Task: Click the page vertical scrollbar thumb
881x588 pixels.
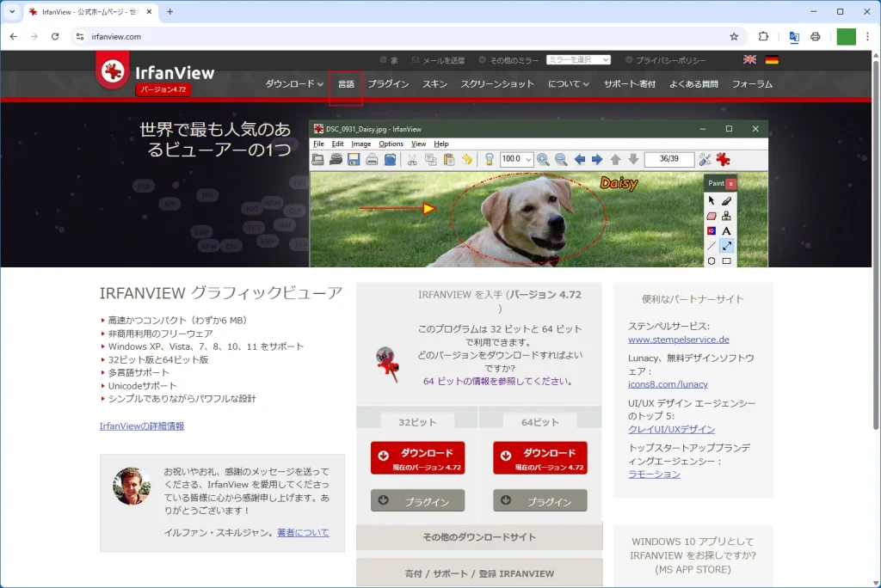Action: pos(875,244)
